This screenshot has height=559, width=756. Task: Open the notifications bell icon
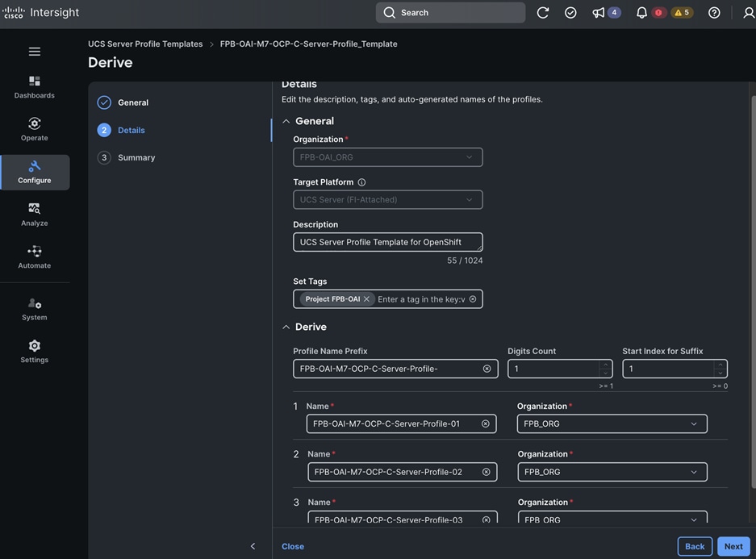point(641,13)
